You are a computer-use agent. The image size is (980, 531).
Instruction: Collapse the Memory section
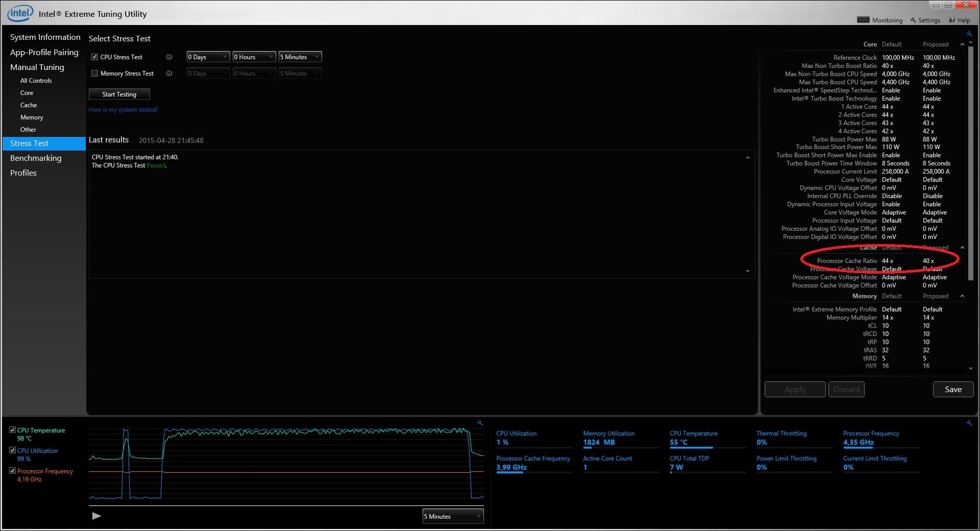(x=962, y=296)
